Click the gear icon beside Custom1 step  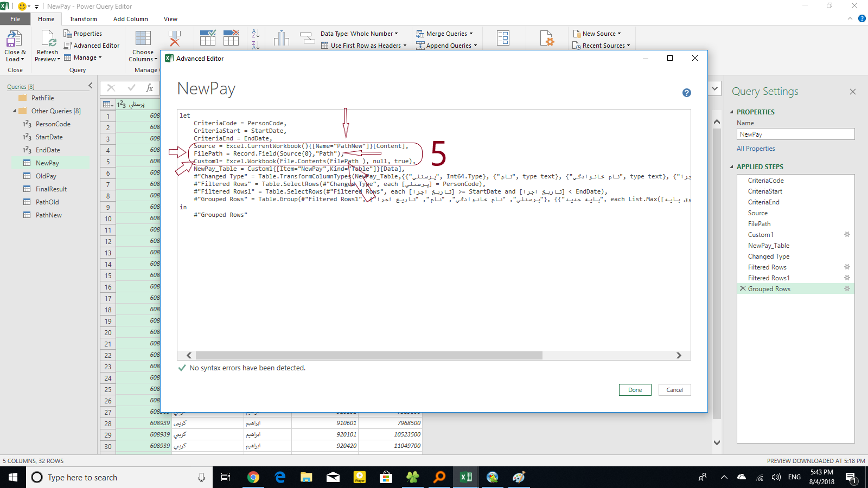coord(847,234)
